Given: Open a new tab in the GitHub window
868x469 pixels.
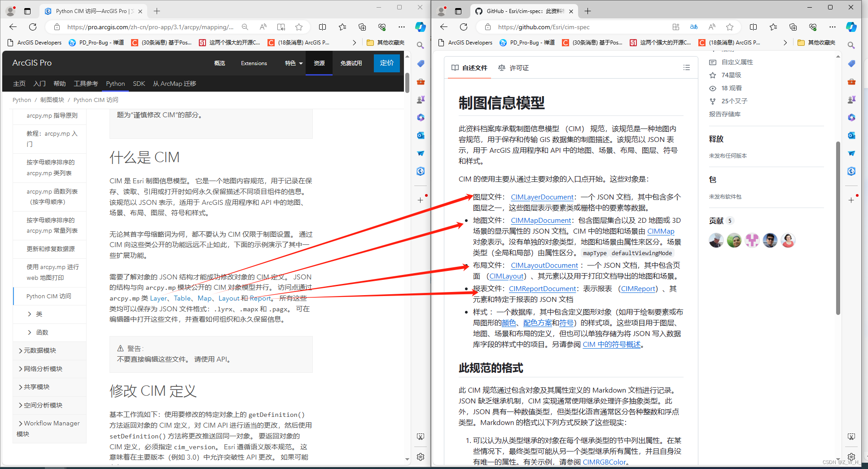Looking at the screenshot, I should pos(587,11).
